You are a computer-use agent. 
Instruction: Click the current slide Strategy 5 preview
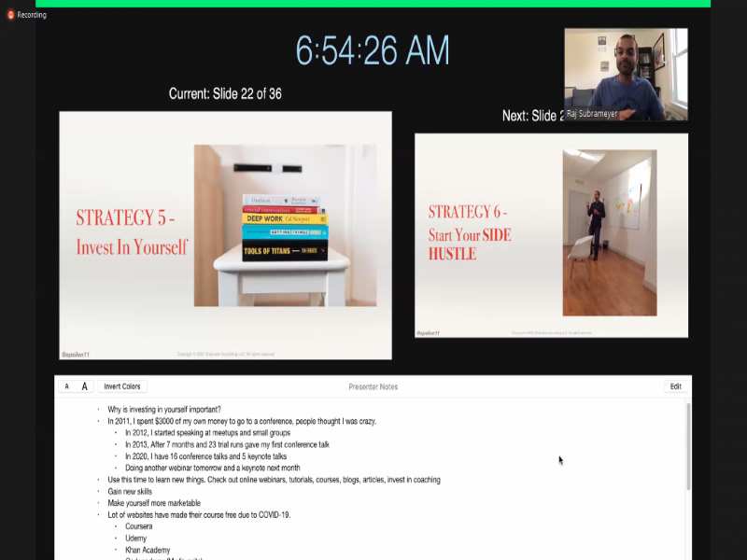pyautogui.click(x=225, y=235)
